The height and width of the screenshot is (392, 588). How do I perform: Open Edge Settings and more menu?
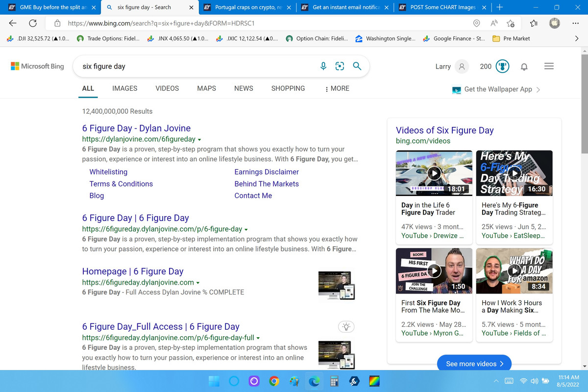point(575,23)
